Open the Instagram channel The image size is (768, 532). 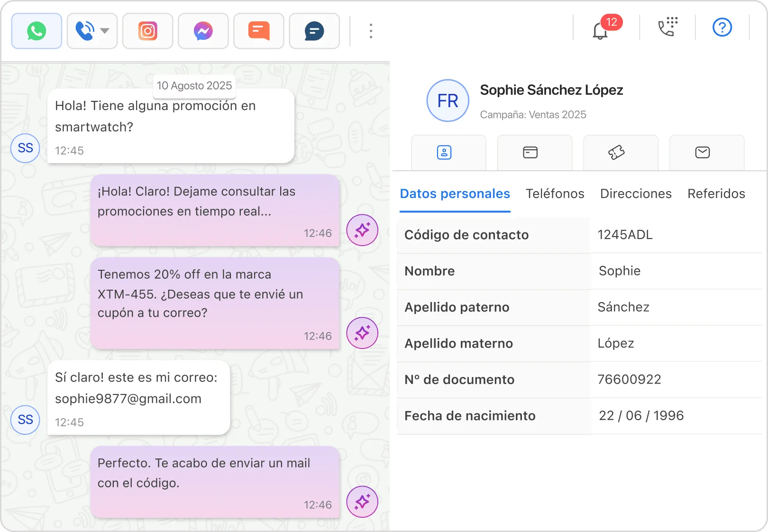click(x=147, y=31)
